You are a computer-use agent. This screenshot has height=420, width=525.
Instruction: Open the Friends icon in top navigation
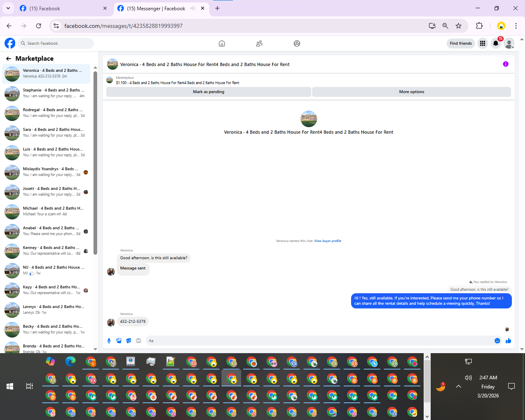pos(259,43)
